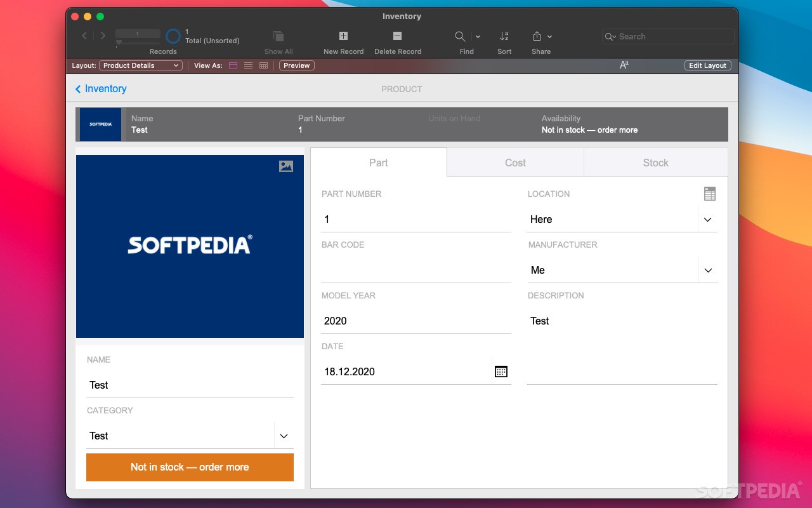The height and width of the screenshot is (508, 812).
Task: Switch to the Part tab
Action: coord(379,163)
